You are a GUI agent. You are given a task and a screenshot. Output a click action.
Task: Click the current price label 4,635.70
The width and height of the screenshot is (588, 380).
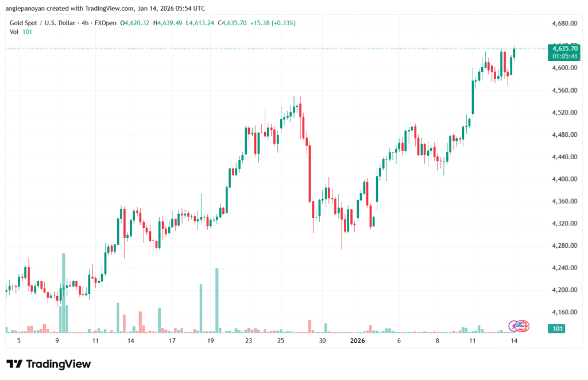(565, 48)
